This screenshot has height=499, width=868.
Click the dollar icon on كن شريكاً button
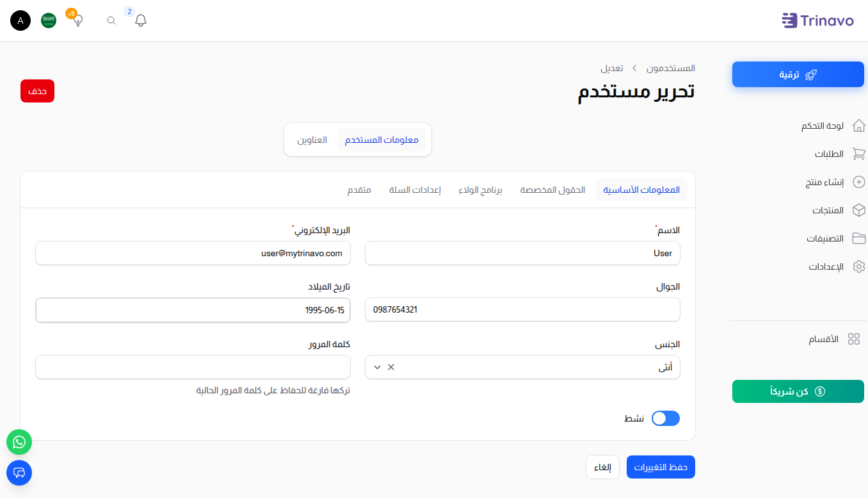tap(820, 391)
